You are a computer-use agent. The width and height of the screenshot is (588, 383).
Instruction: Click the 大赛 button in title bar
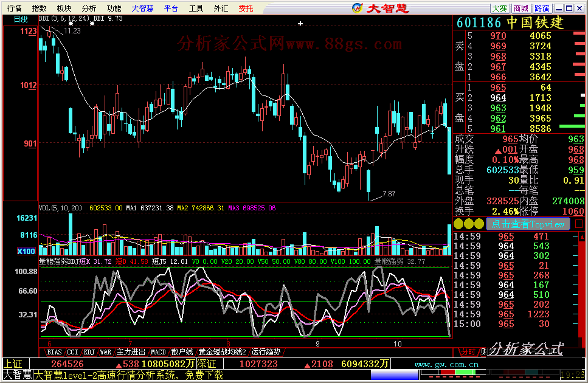click(499, 9)
